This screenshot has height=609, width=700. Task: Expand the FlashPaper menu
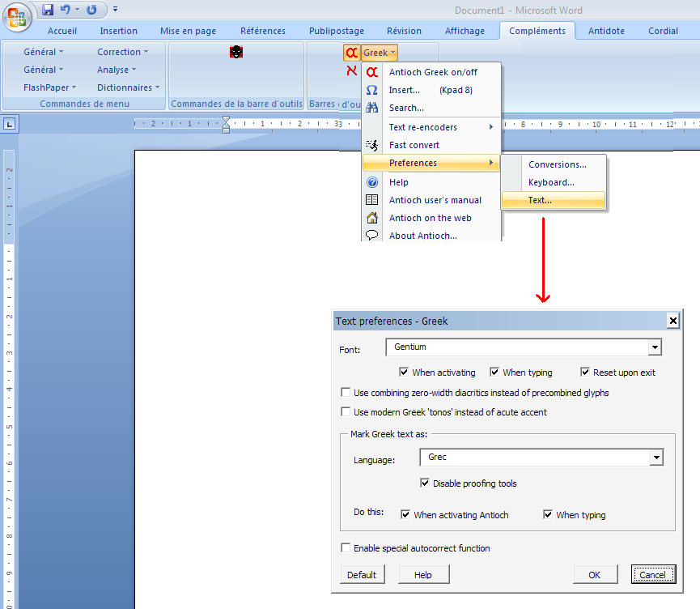click(49, 87)
